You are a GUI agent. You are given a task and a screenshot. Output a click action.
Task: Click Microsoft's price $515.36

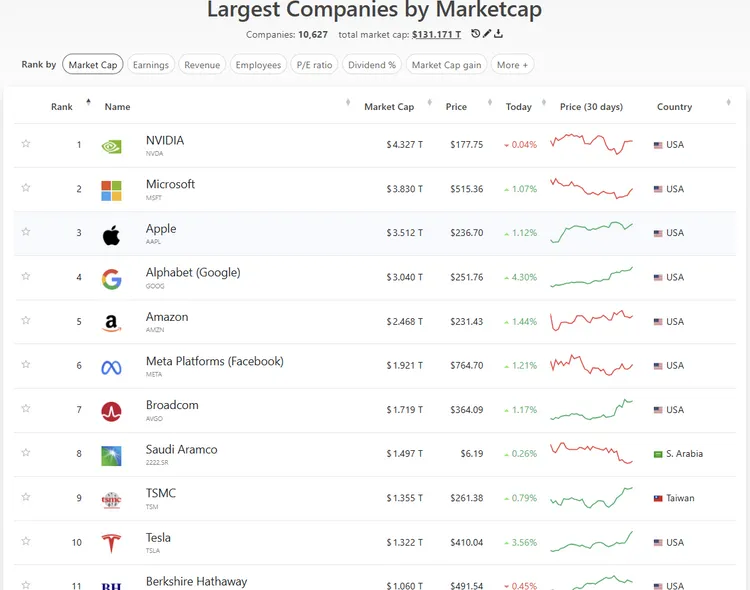(466, 189)
